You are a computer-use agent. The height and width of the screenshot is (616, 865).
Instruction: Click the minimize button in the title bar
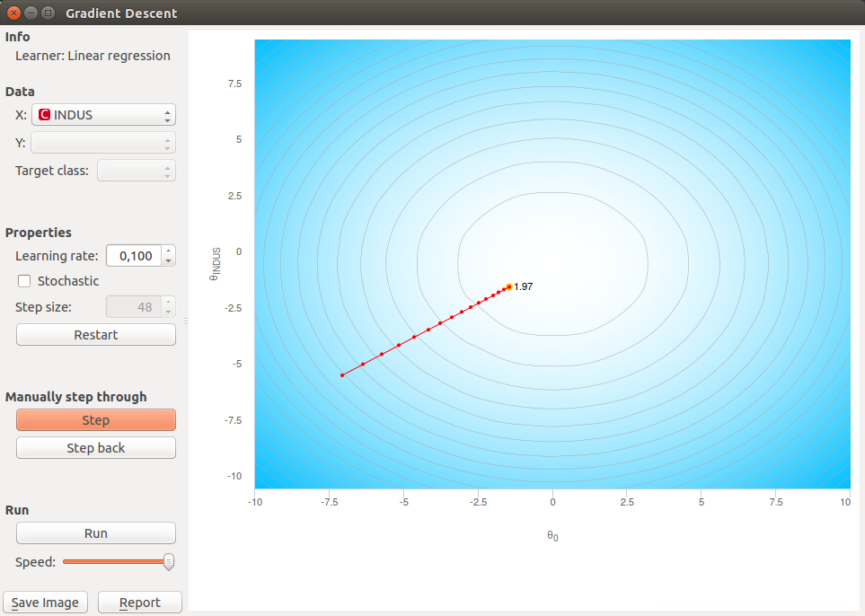click(x=30, y=13)
